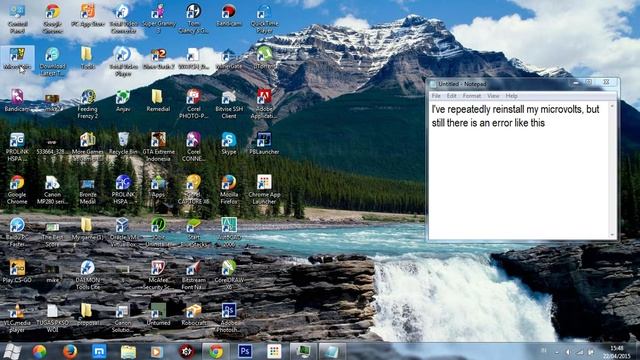Launch the Bitvise SSH Client shortcut

click(229, 104)
